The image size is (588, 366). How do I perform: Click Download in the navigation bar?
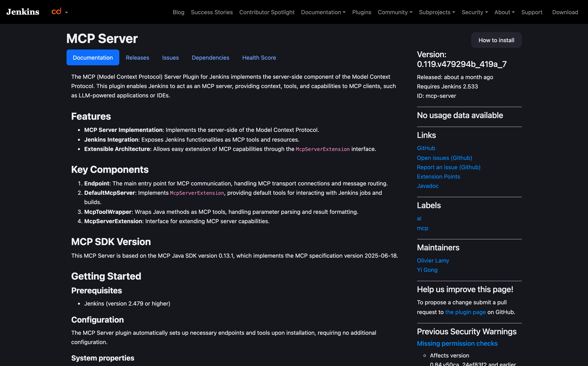[x=565, y=12]
